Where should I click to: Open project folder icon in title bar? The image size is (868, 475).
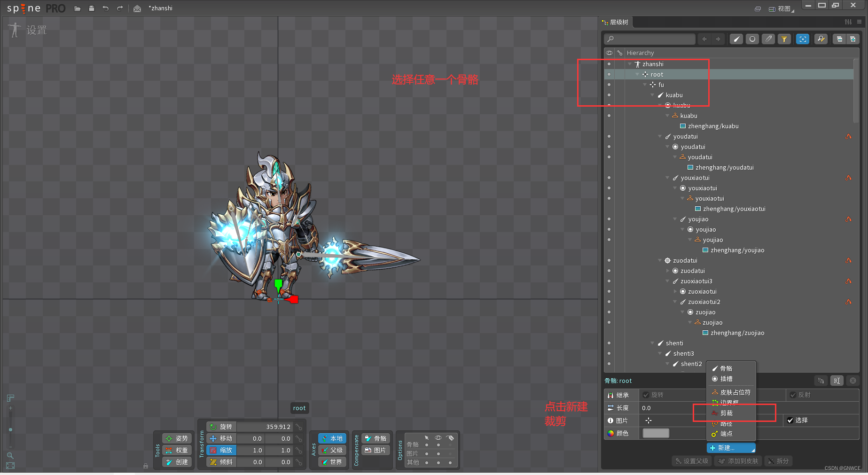coord(78,8)
